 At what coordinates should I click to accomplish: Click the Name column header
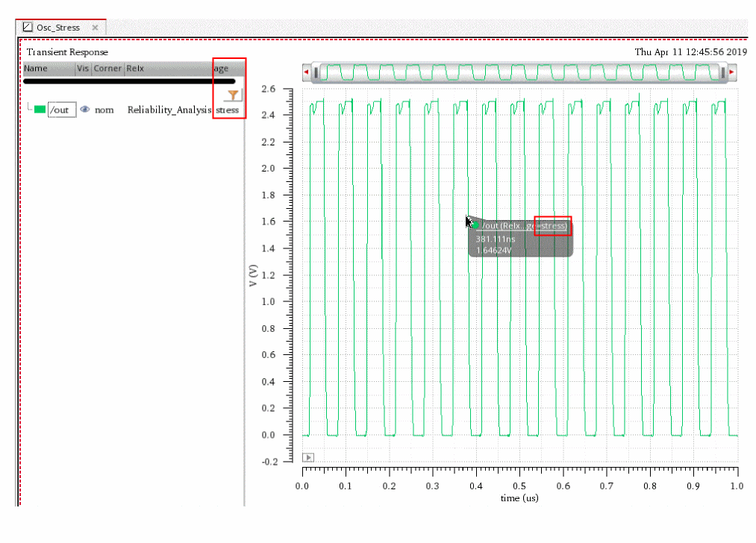(36, 69)
